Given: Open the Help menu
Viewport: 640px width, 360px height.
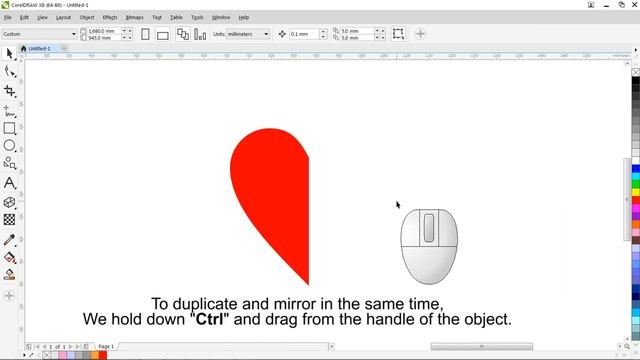Looking at the screenshot, I should point(244,18).
